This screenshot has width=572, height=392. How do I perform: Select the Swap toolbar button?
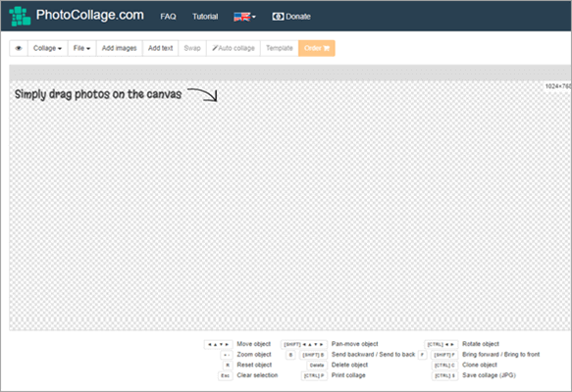192,48
